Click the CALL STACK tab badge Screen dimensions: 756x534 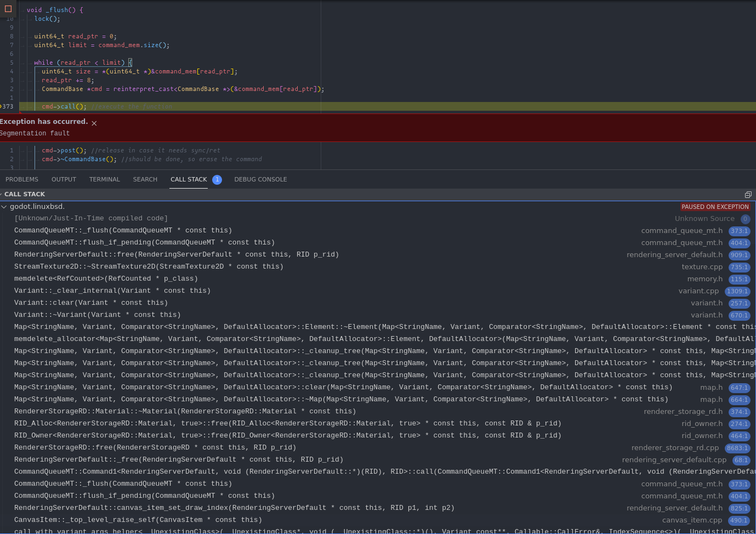217,179
